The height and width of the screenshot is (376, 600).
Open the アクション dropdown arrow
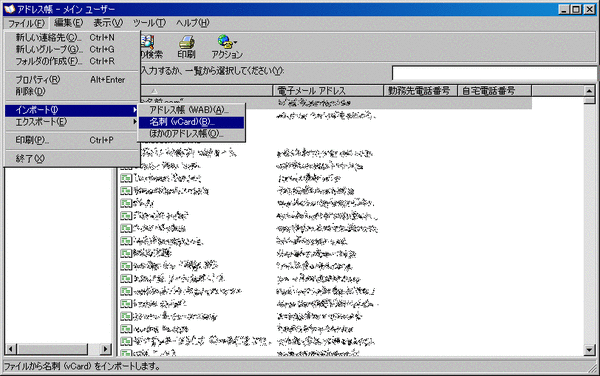pyautogui.click(x=235, y=42)
